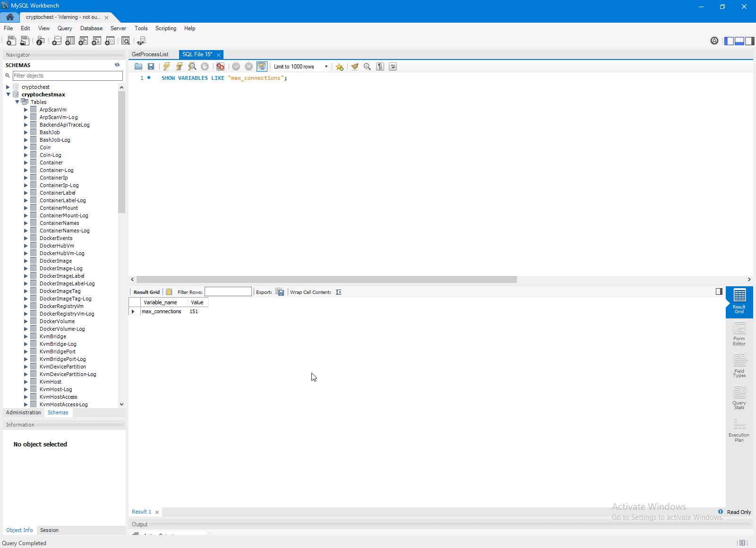Open the Query Stats view
This screenshot has width=756, height=548.
tap(739, 398)
